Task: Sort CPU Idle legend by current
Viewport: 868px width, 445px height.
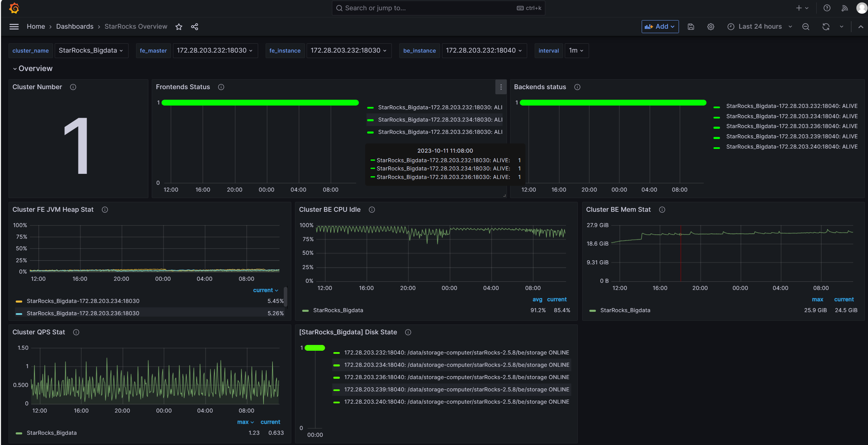Action: (x=557, y=300)
